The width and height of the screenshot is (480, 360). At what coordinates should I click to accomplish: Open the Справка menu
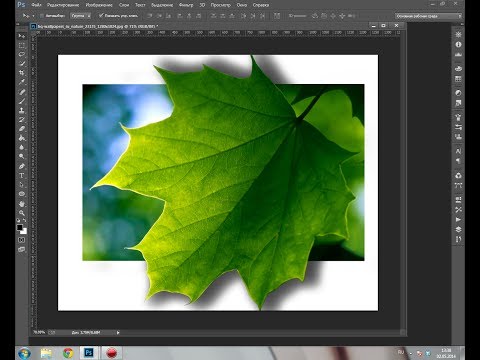coord(261,5)
